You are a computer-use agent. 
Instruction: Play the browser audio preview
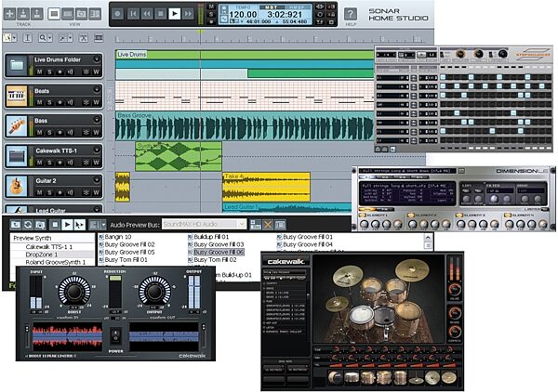67,225
